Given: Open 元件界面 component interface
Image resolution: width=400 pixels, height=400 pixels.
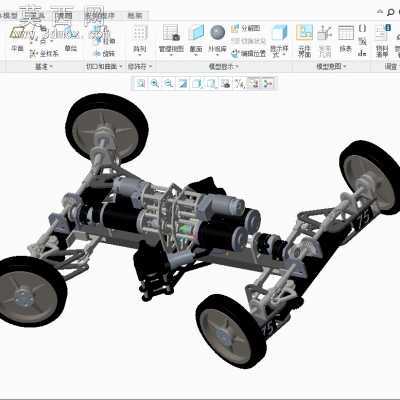Looking at the screenshot, I should 304,40.
